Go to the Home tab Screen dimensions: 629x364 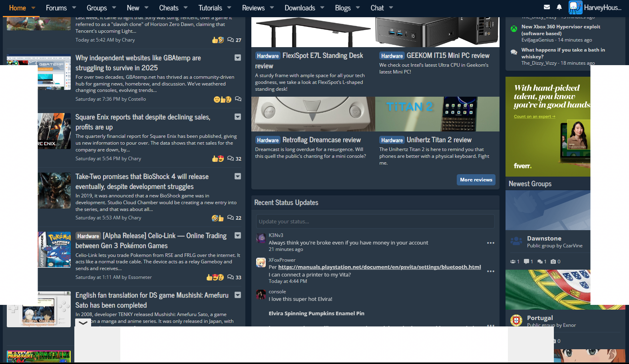18,8
